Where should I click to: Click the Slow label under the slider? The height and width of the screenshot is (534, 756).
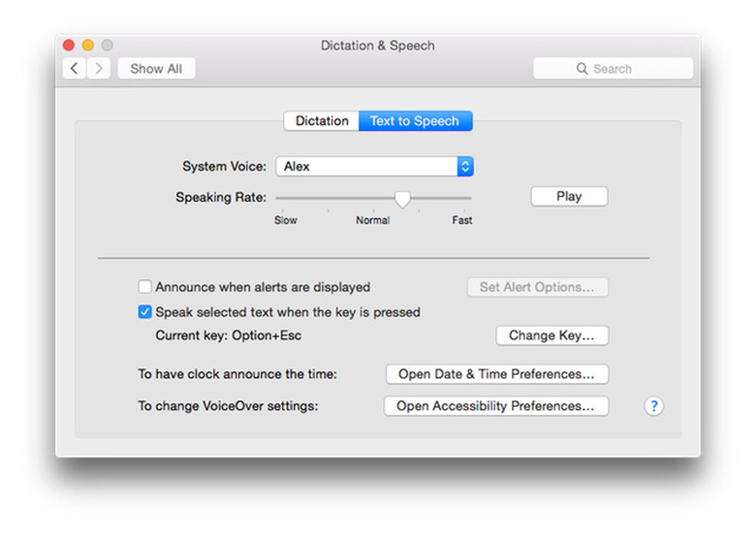(285, 220)
